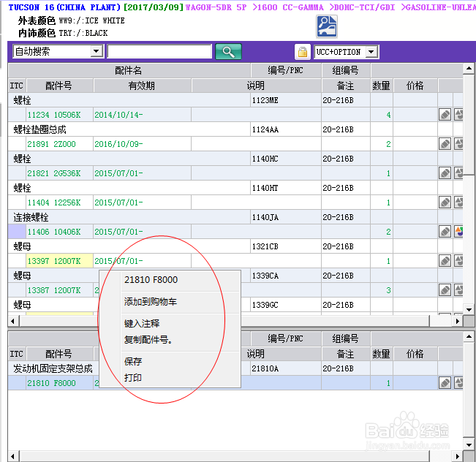476x462 pixels.
Task: Click cart icon for 21891 2Z000
Action: pos(458,144)
